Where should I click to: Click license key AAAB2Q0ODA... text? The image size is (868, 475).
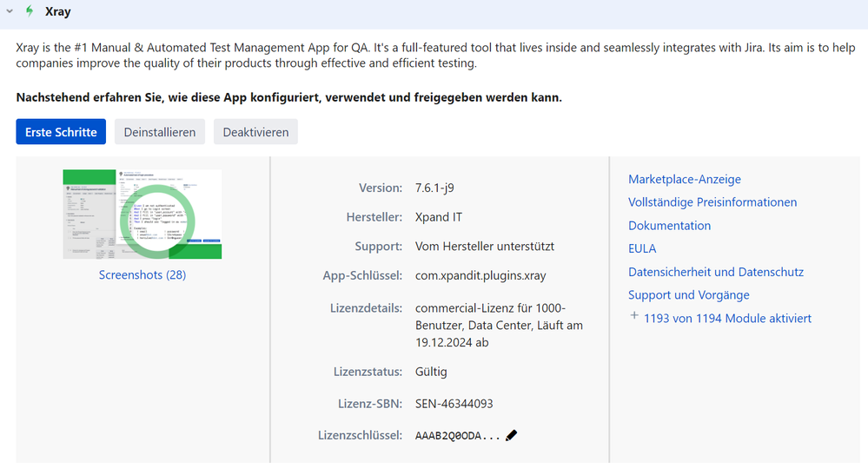457,436
